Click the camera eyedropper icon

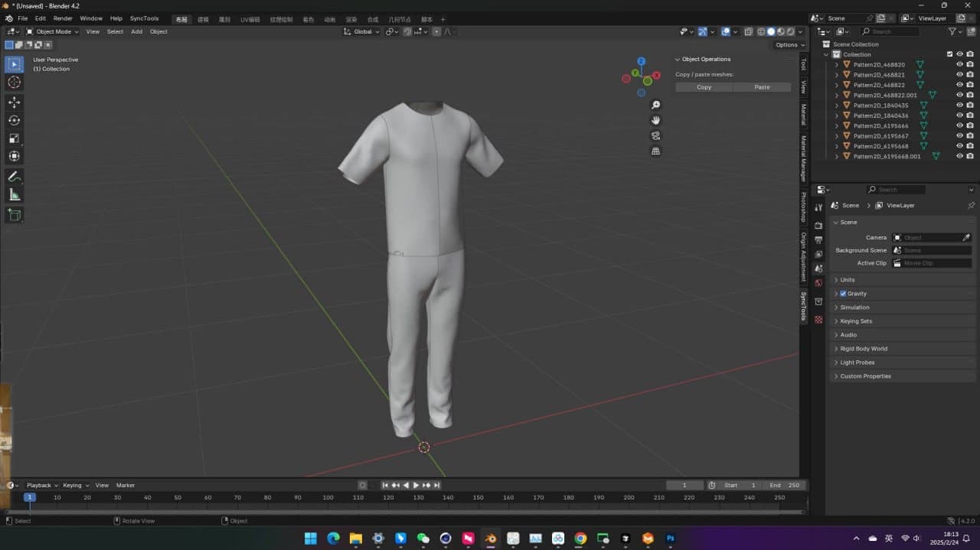[x=966, y=237]
